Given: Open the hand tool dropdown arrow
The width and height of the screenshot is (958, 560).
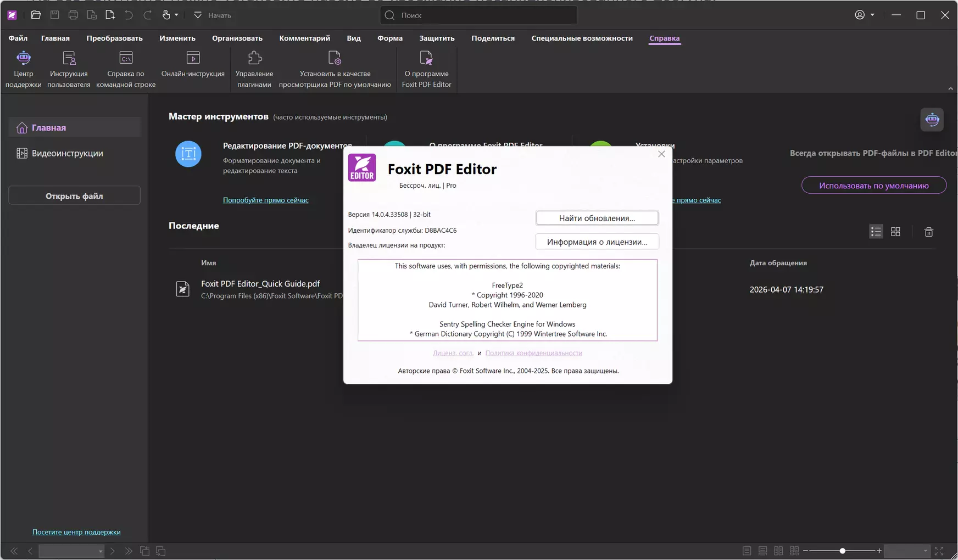Looking at the screenshot, I should [176, 15].
